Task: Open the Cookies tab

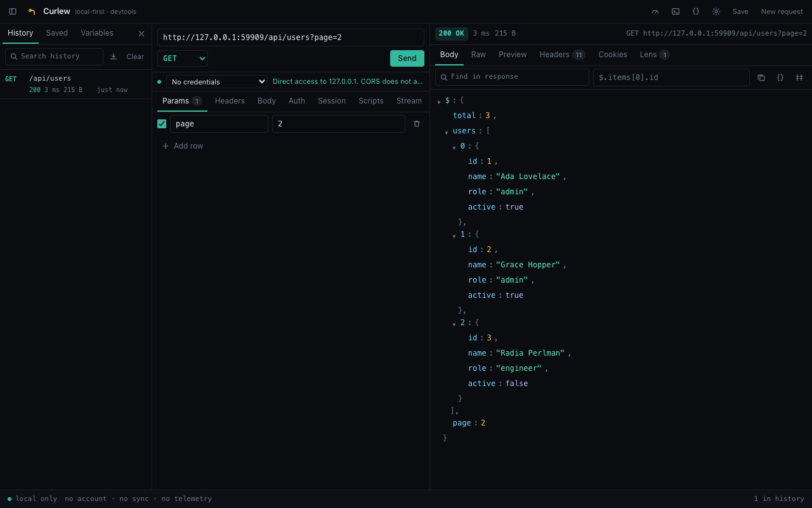Action: coord(613,55)
